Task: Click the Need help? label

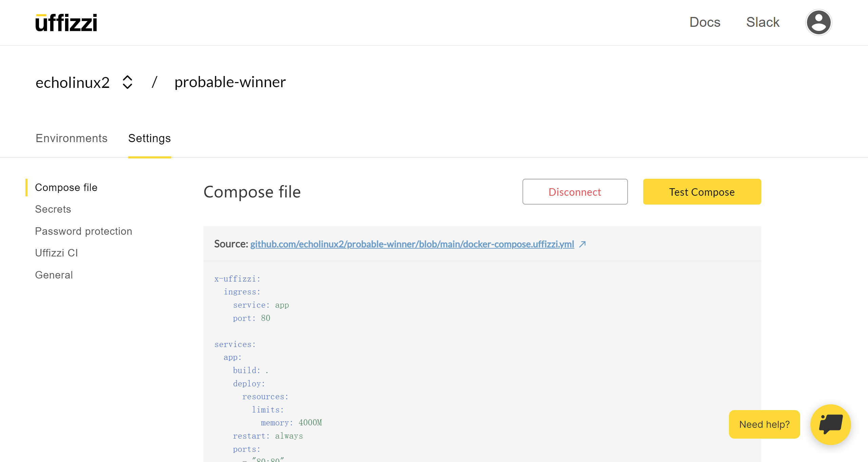Action: (x=764, y=424)
